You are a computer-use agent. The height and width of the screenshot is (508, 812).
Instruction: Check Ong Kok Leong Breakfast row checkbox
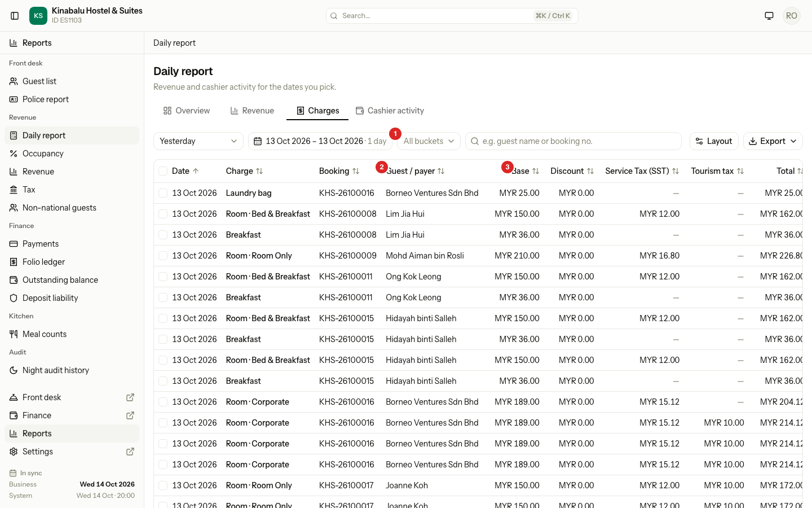point(163,297)
